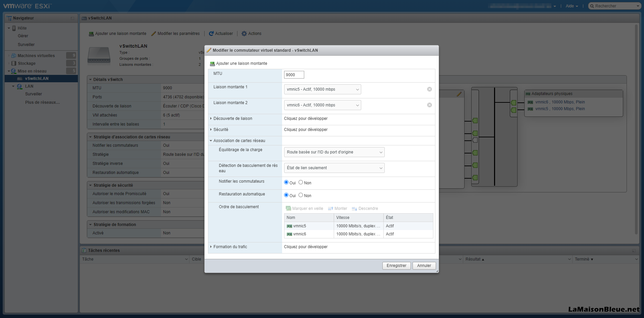Screen dimensions: 644x318
Task: Click the Marquer en veille icon
Action: (288, 209)
